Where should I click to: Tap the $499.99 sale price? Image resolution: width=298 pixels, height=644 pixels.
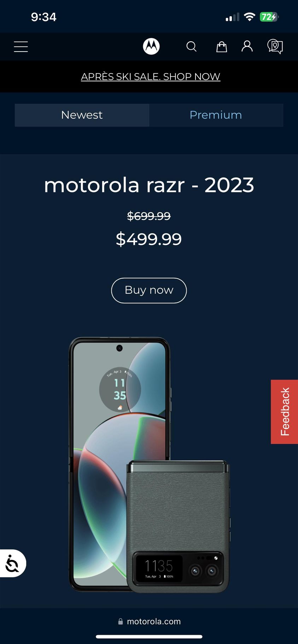coord(149,239)
